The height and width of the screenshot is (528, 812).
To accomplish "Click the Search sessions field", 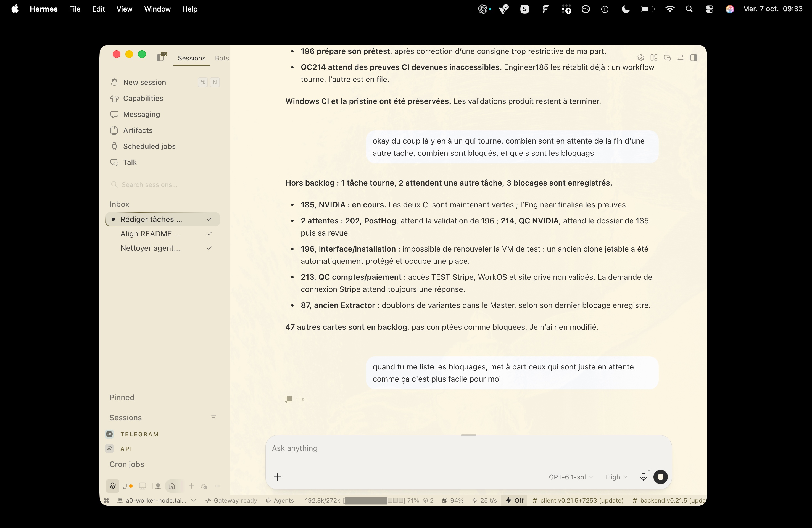I will click(x=164, y=184).
